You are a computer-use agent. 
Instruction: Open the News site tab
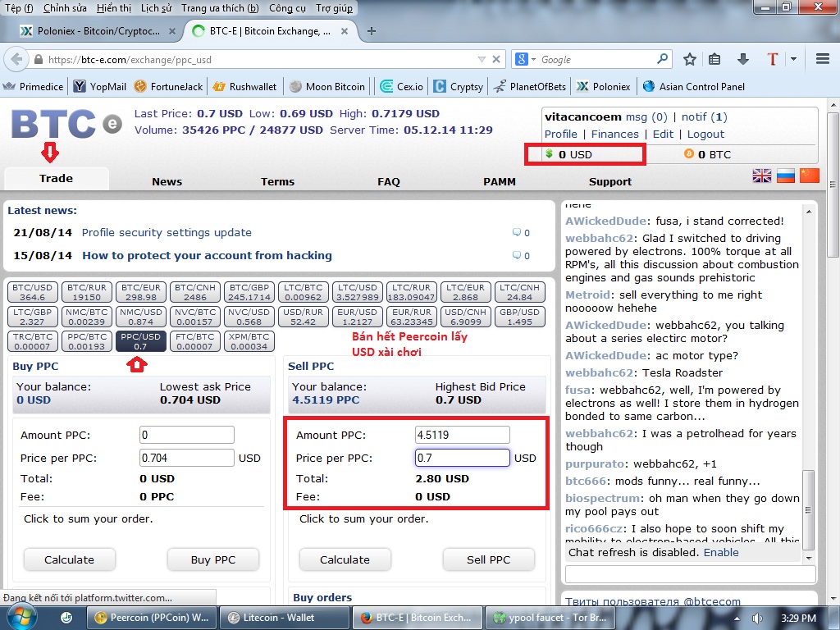167,181
